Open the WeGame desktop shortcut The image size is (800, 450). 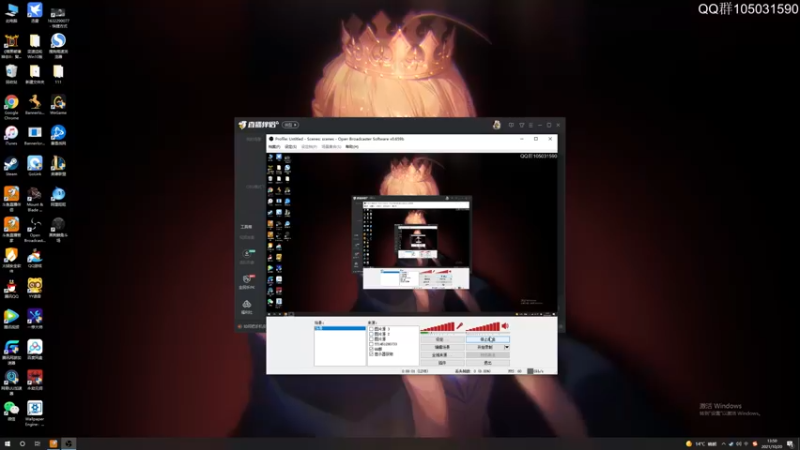pyautogui.click(x=58, y=103)
